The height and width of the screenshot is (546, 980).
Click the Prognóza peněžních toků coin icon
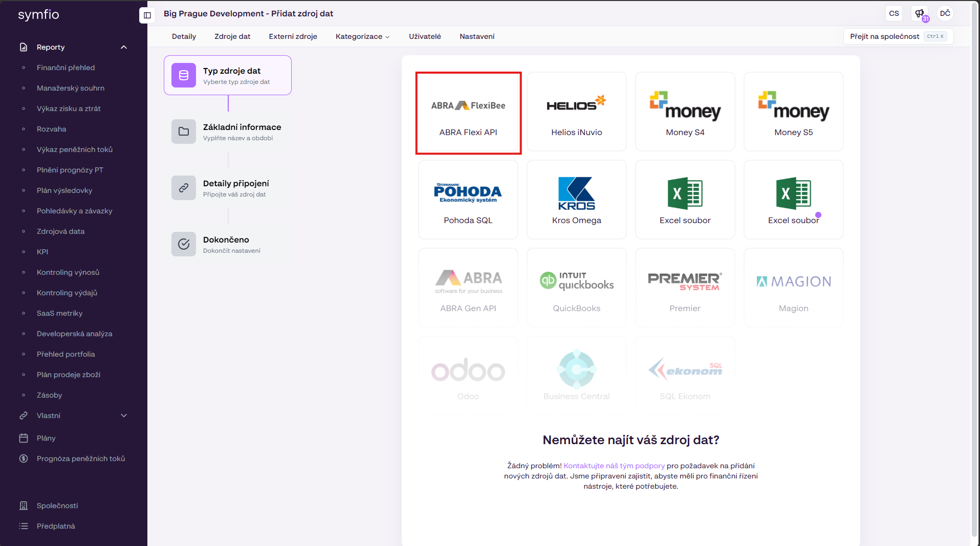pyautogui.click(x=24, y=458)
